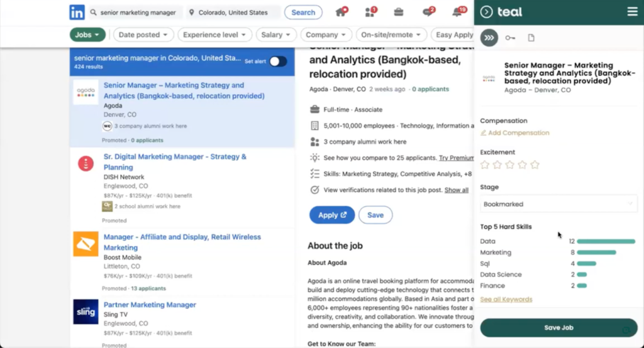Click the Data skill progress bar
This screenshot has height=348, width=644.
click(606, 241)
